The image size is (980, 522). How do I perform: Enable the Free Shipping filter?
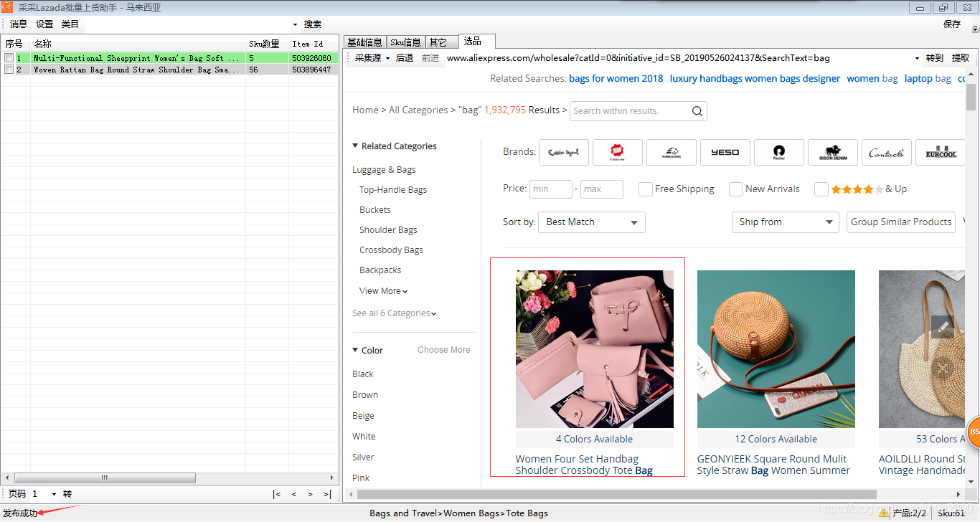click(x=646, y=189)
